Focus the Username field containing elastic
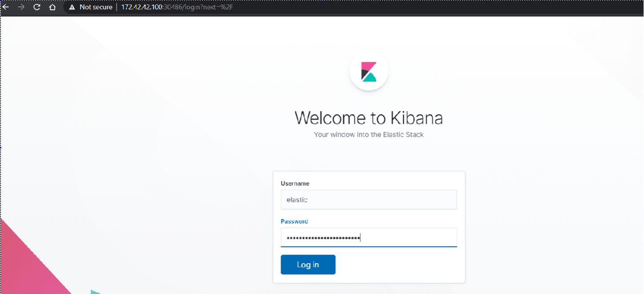The height and width of the screenshot is (294, 644). 369,200
